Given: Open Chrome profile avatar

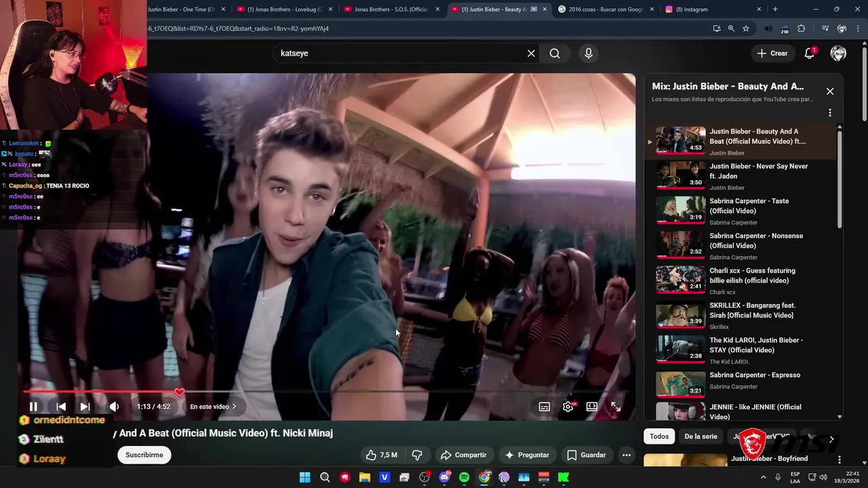Looking at the screenshot, I should (842, 28).
